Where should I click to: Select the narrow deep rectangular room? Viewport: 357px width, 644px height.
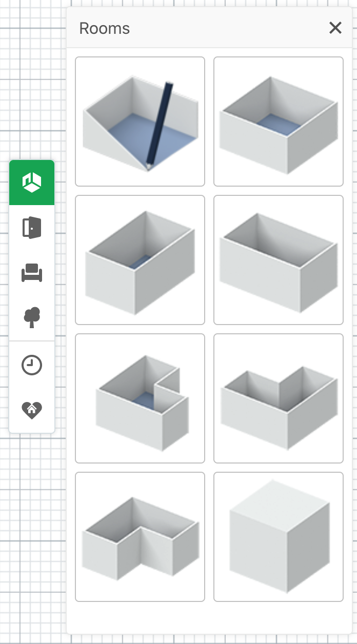(140, 260)
